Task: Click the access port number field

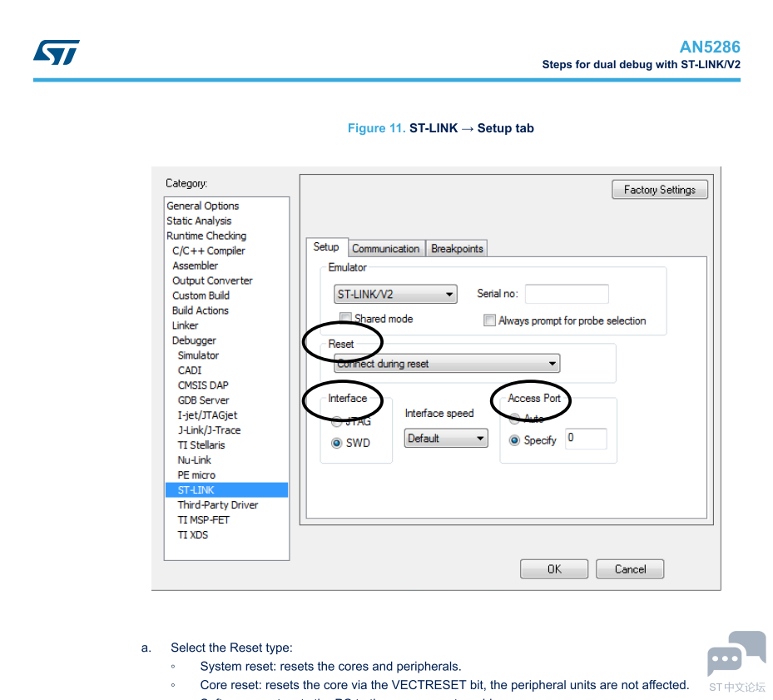Action: pyautogui.click(x=586, y=438)
